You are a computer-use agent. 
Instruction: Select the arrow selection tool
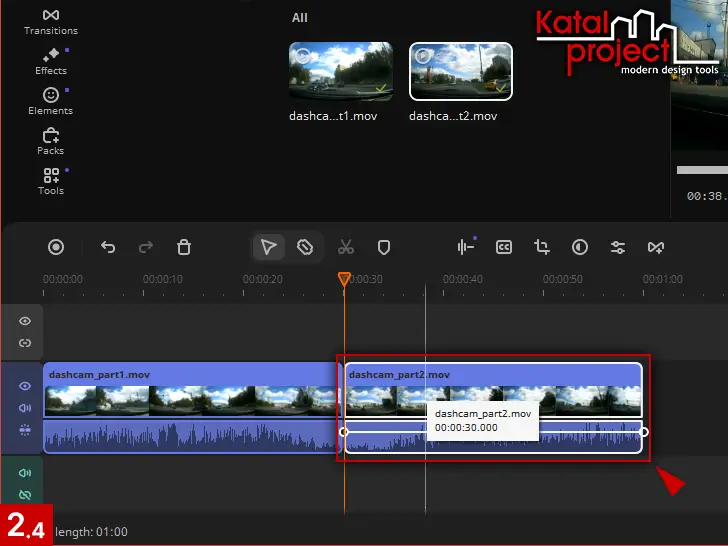pyautogui.click(x=268, y=247)
